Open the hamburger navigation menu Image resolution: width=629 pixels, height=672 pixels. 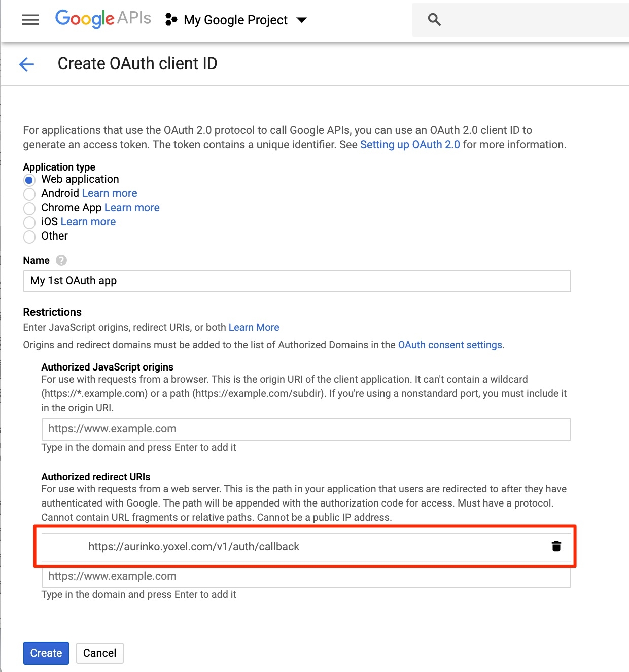click(x=30, y=20)
